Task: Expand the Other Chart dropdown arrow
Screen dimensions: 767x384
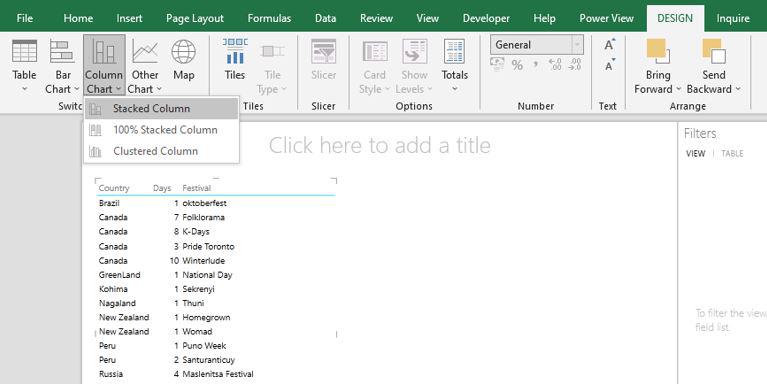Action: (x=159, y=89)
